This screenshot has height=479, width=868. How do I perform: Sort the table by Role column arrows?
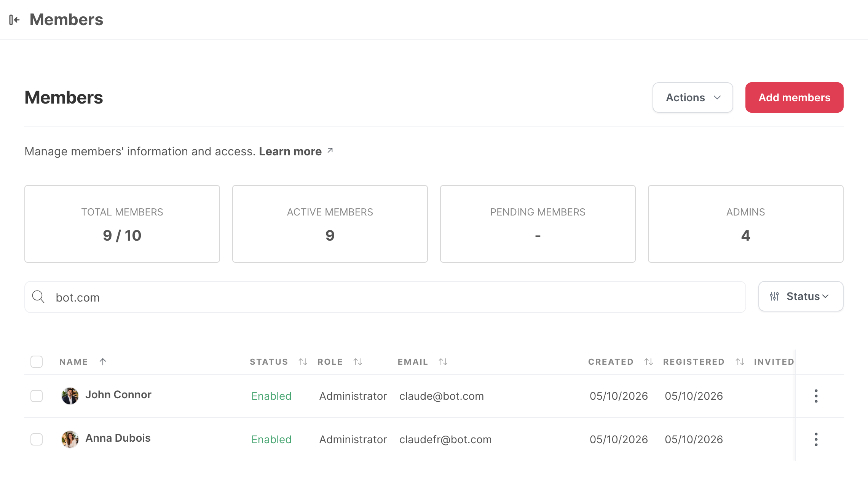pos(358,361)
